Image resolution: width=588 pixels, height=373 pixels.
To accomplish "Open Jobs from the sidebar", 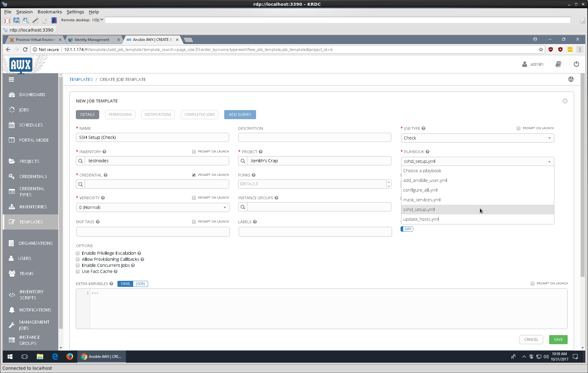I will (24, 110).
